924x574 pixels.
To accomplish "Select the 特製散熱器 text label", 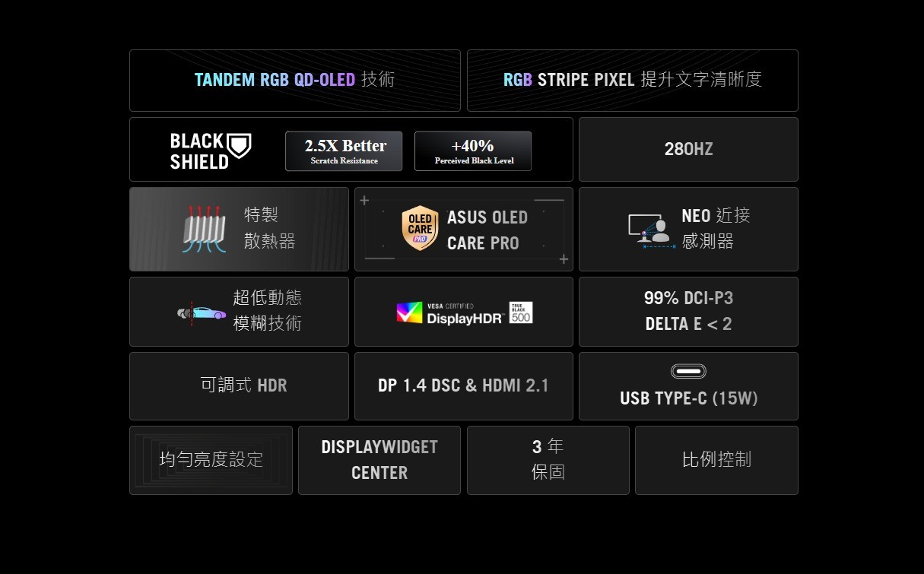I will coord(269,228).
